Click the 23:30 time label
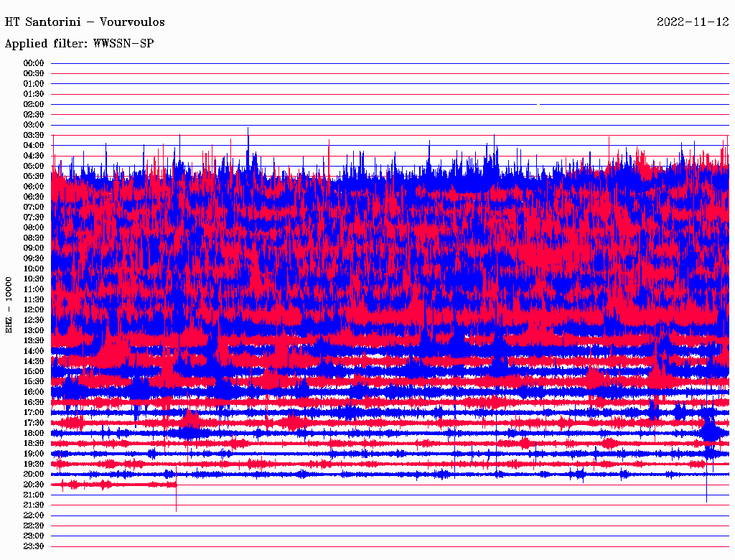 tap(34, 546)
